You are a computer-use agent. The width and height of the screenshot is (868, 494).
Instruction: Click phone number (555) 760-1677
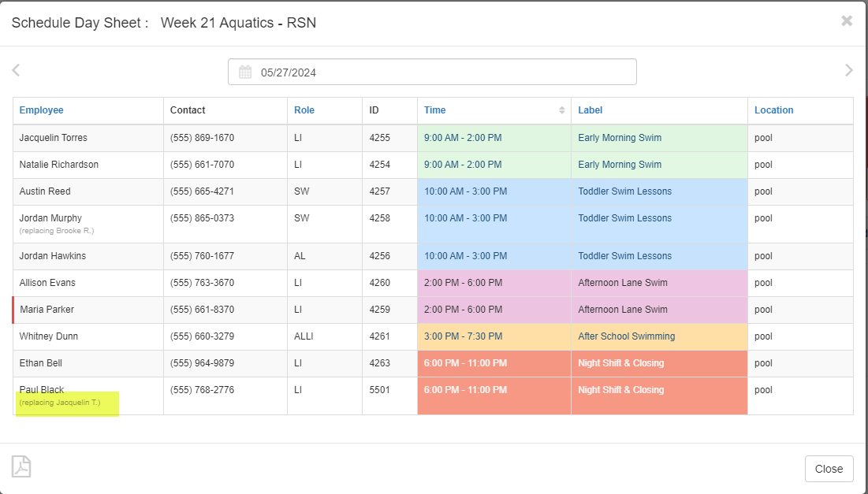[x=202, y=256]
